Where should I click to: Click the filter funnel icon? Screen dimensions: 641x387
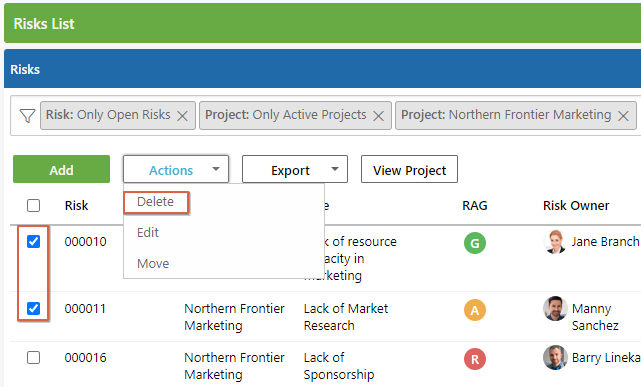click(27, 116)
